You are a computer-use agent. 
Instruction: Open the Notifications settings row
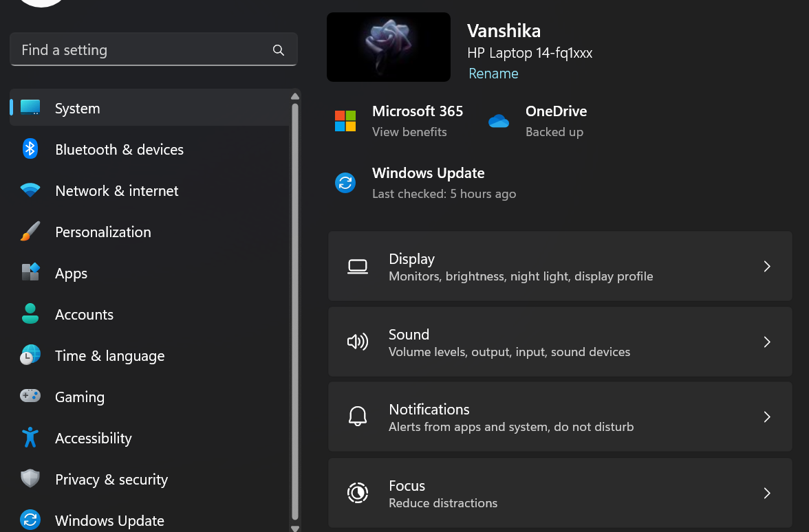559,417
